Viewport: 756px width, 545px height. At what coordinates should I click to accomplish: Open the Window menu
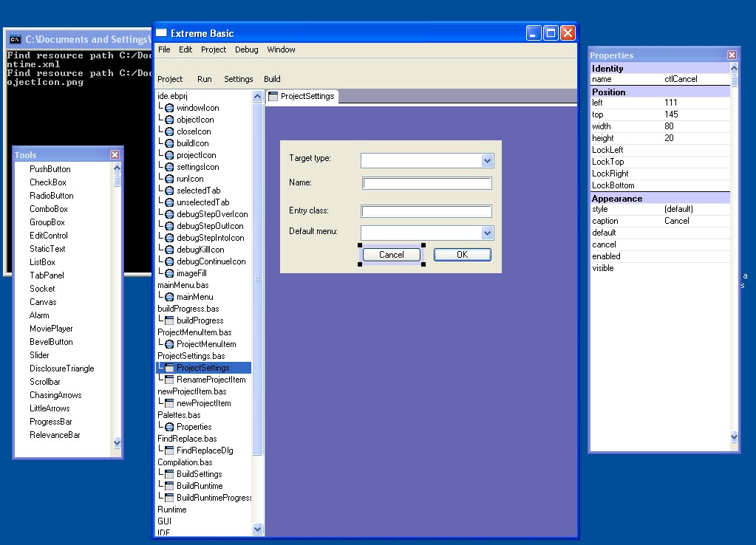coord(281,49)
